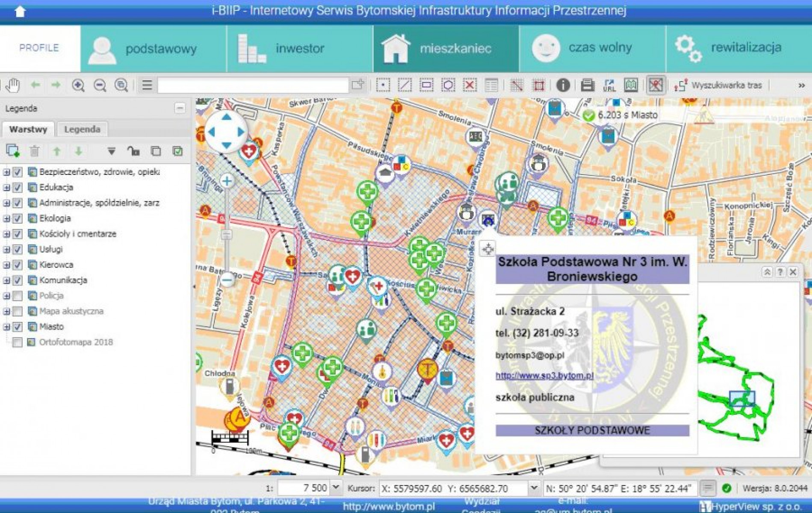Screen dimensions: 812x513
Task: Expand the Komunikacja layer group
Action: [x=6, y=280]
